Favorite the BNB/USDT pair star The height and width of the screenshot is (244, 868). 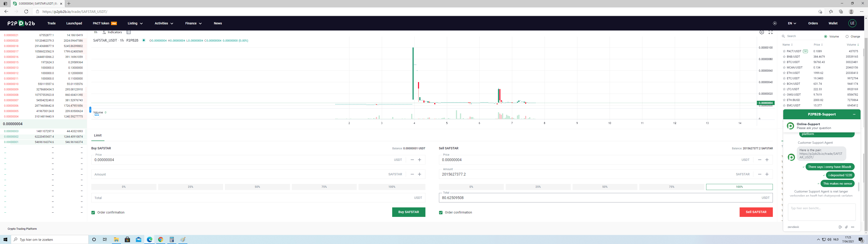click(x=784, y=57)
